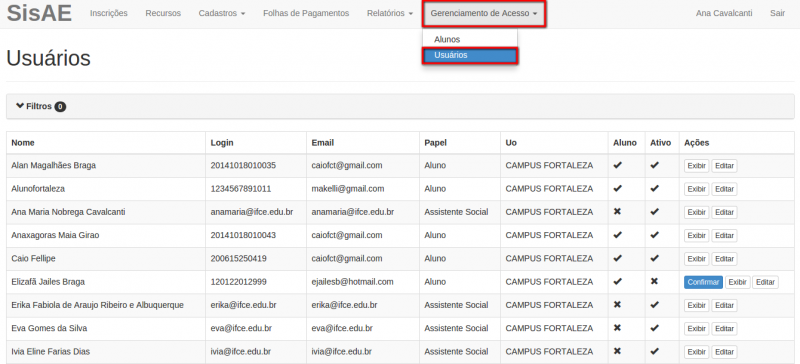Image resolution: width=800 pixels, height=364 pixels.
Task: Click the Aluno checkmark for Caio Fellipe
Action: click(617, 258)
